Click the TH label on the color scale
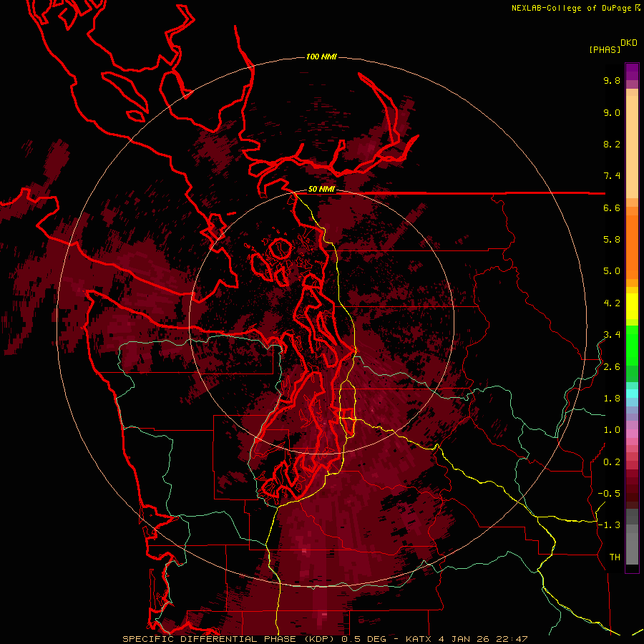This screenshot has height=644, width=644. 615,557
